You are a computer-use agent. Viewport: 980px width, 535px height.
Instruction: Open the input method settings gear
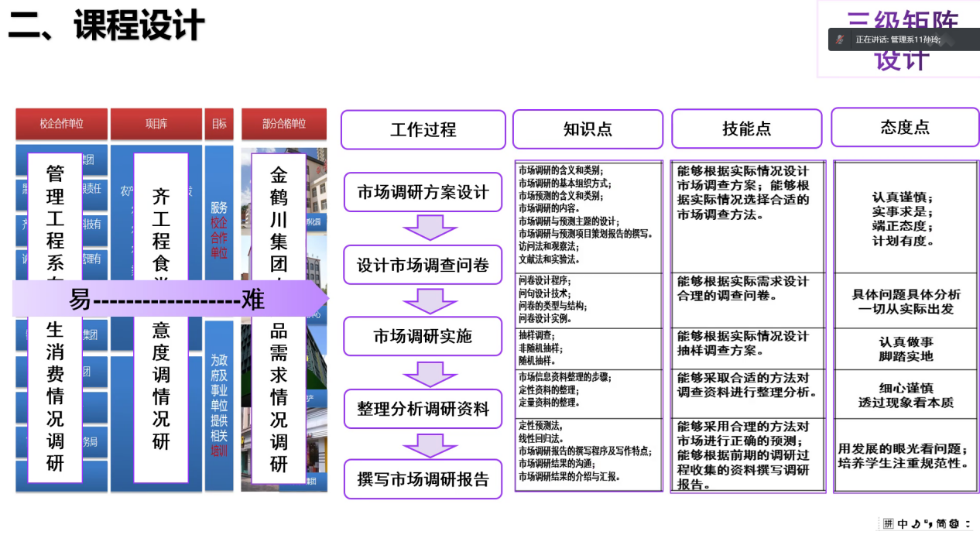pos(954,523)
